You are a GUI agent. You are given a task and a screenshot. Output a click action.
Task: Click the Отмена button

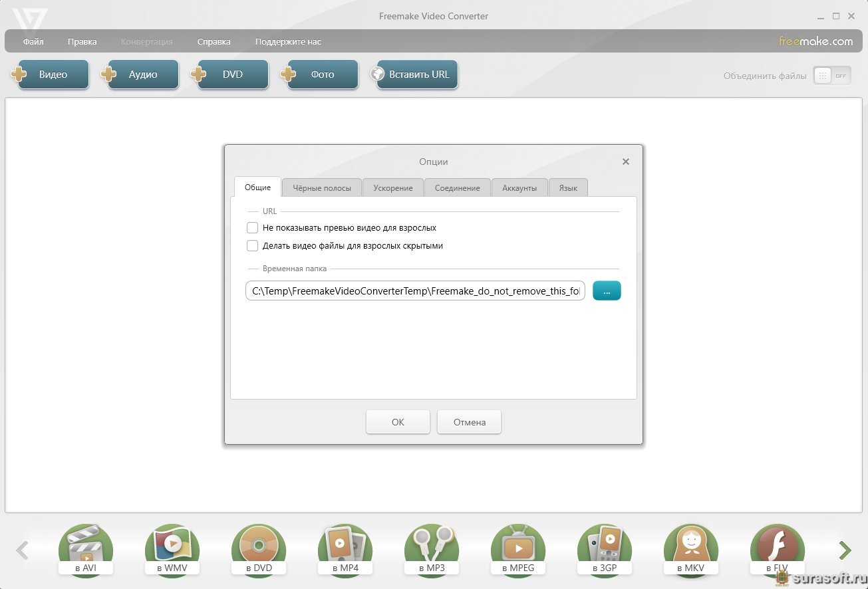470,422
